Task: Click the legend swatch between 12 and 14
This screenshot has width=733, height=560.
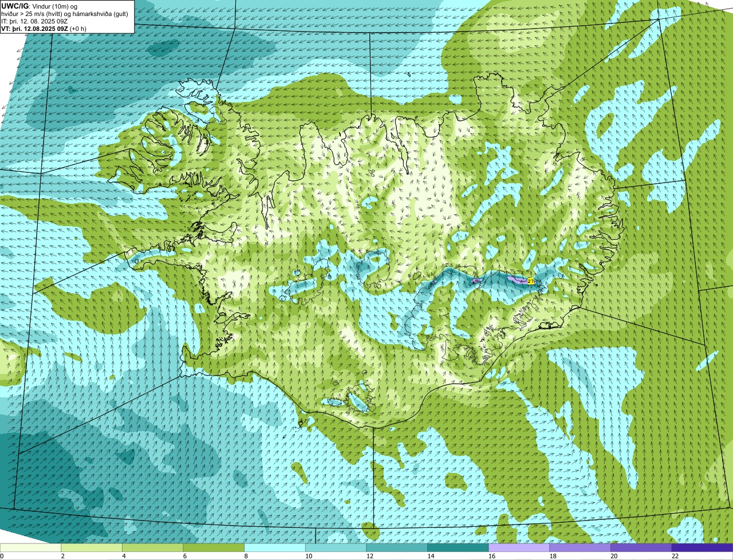Action: 397,547
